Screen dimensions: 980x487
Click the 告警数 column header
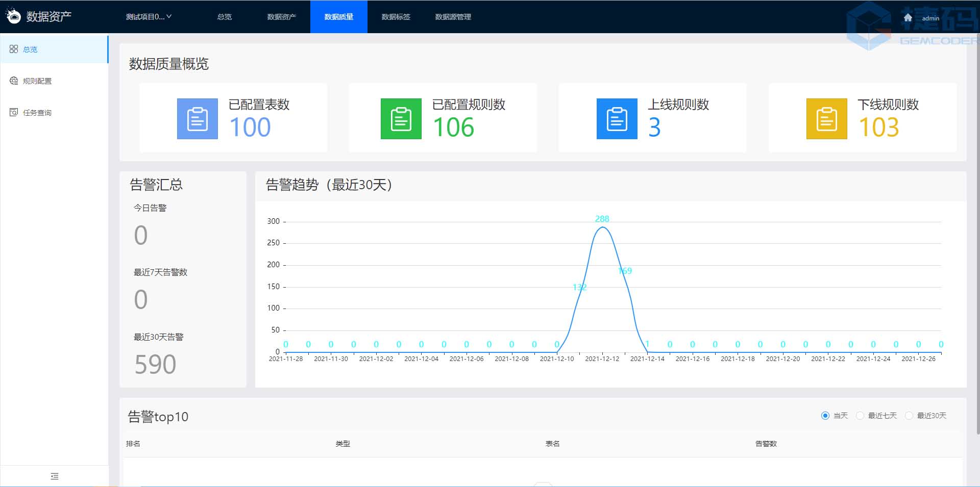click(766, 444)
